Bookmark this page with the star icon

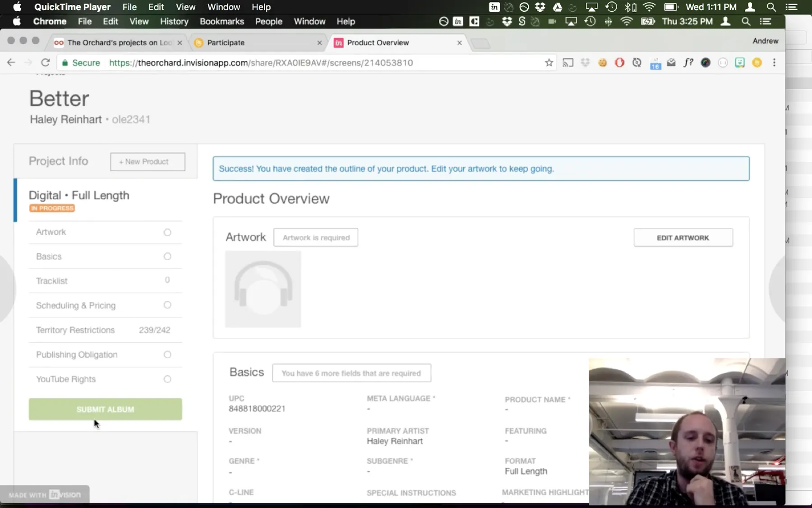click(549, 63)
